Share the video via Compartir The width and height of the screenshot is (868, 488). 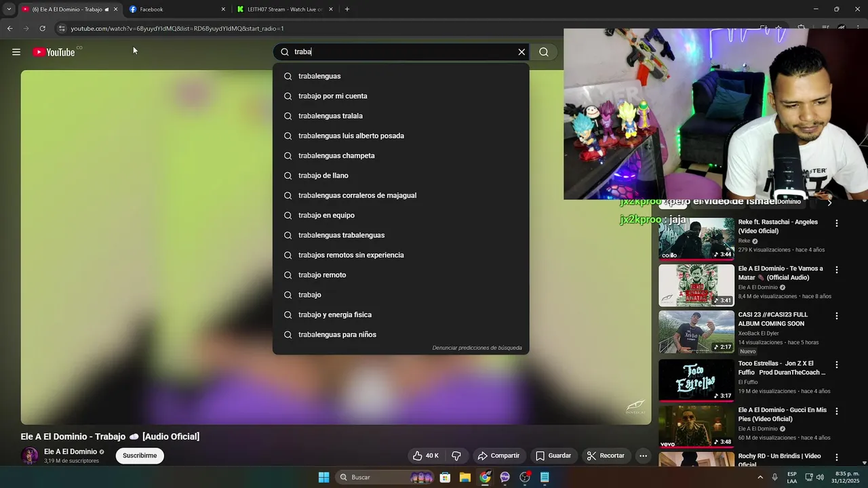(498, 455)
